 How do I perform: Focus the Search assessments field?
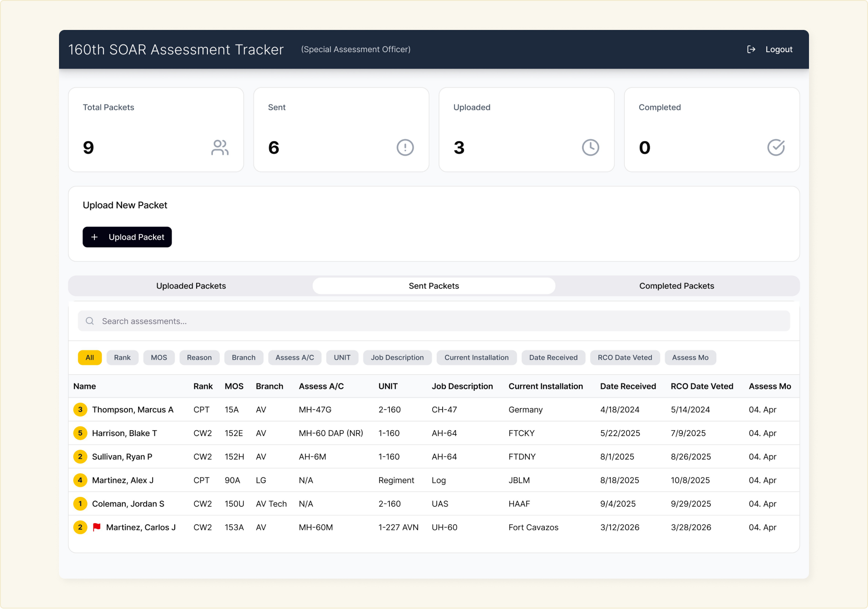[x=434, y=321]
